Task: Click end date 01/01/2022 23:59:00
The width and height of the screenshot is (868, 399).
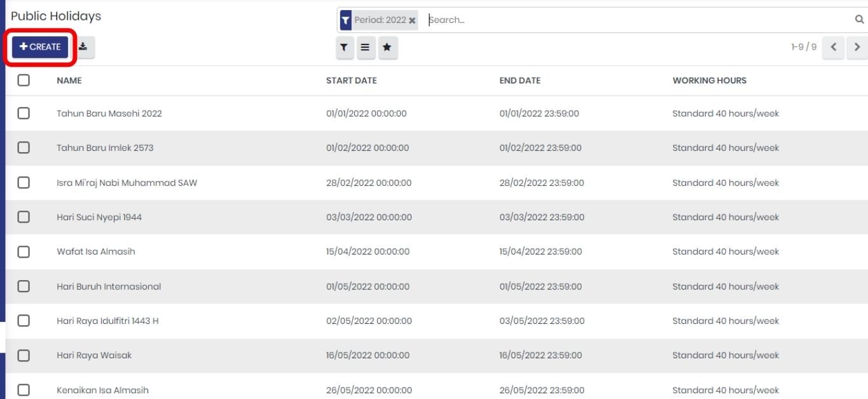Action: (x=539, y=114)
